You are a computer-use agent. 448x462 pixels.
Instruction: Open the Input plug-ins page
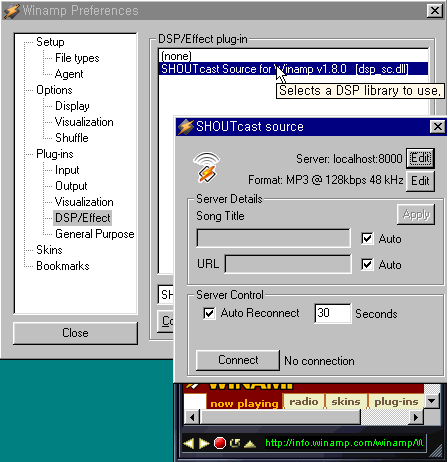point(67,170)
